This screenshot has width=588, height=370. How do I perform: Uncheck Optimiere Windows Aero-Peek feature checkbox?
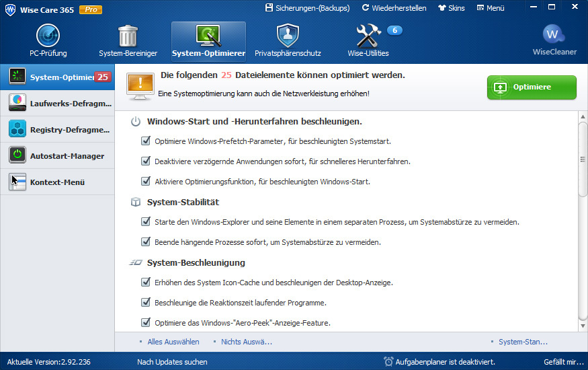tap(146, 322)
